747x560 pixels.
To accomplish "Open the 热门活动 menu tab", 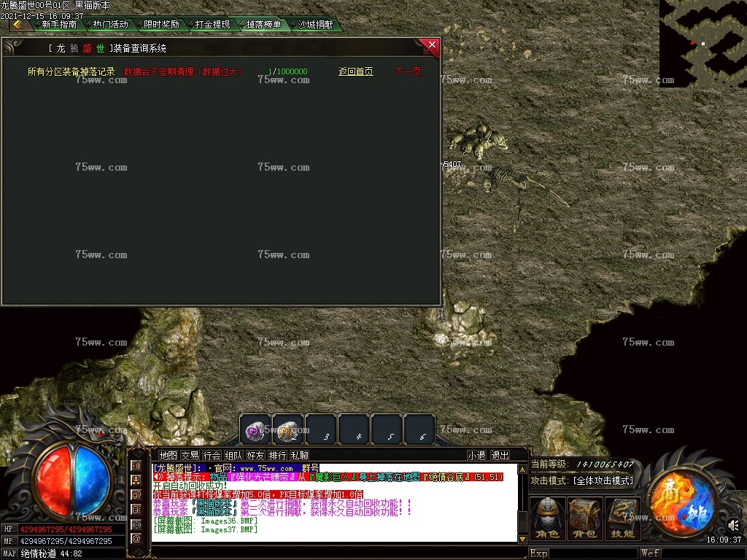I will 111,25.
